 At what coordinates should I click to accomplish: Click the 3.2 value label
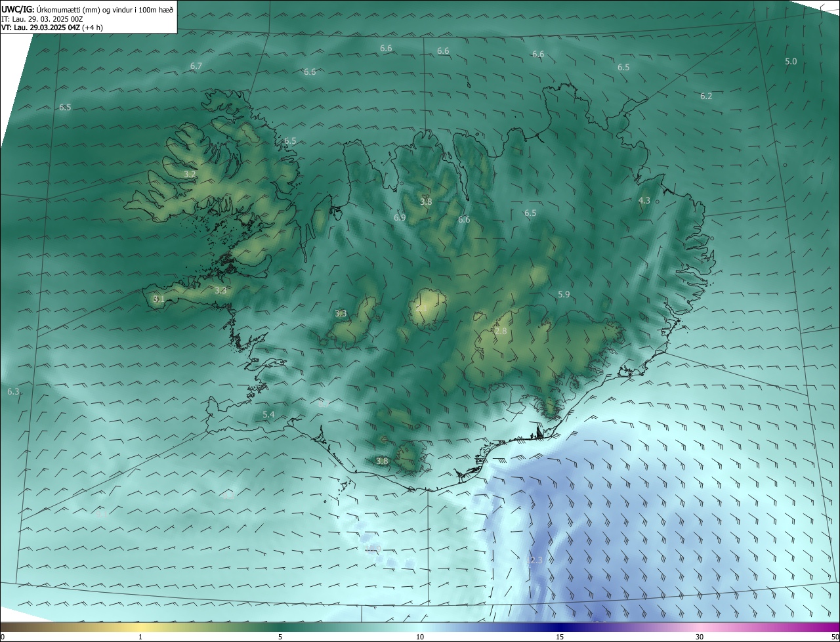pyautogui.click(x=190, y=174)
